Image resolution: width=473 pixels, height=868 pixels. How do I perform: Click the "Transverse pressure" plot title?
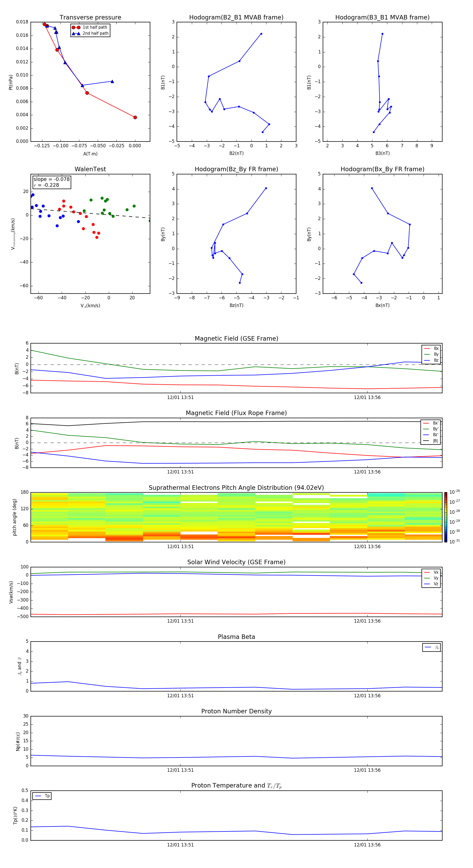pyautogui.click(x=90, y=18)
